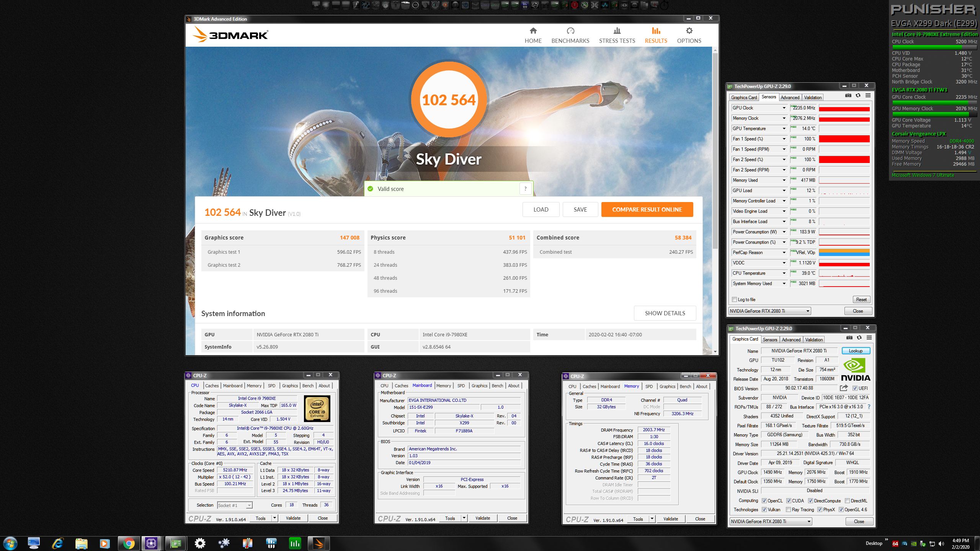Click the BIOS export share icon
Image resolution: width=980 pixels, height=551 pixels.
[x=844, y=388]
